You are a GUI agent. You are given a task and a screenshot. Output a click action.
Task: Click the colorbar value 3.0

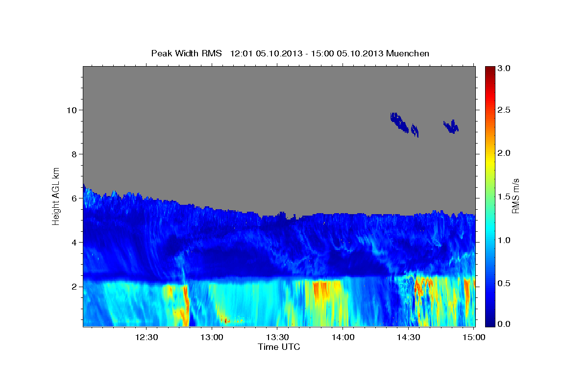pyautogui.click(x=505, y=69)
